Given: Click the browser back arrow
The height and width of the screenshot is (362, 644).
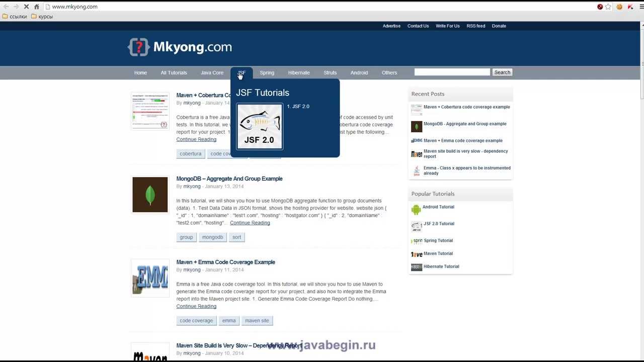Looking at the screenshot, I should pyautogui.click(x=6, y=7).
